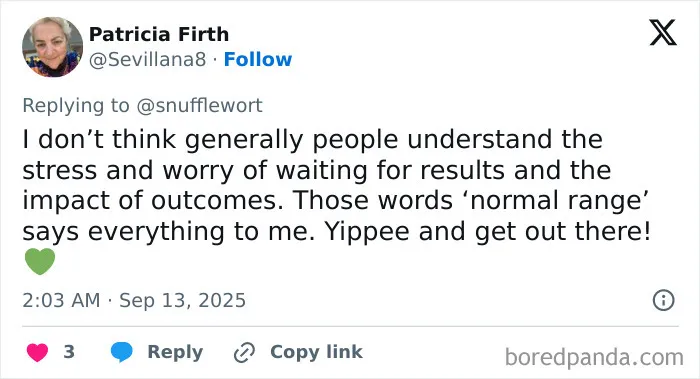The width and height of the screenshot is (700, 379).
Task: Open the Patricia Firth display name
Action: tap(159, 34)
